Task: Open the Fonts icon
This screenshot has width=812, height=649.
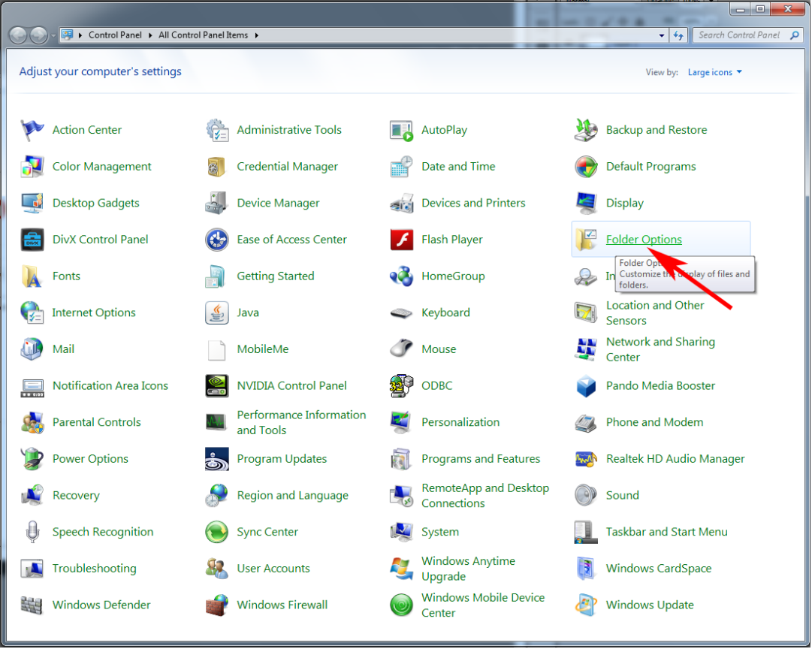Action: click(32, 276)
